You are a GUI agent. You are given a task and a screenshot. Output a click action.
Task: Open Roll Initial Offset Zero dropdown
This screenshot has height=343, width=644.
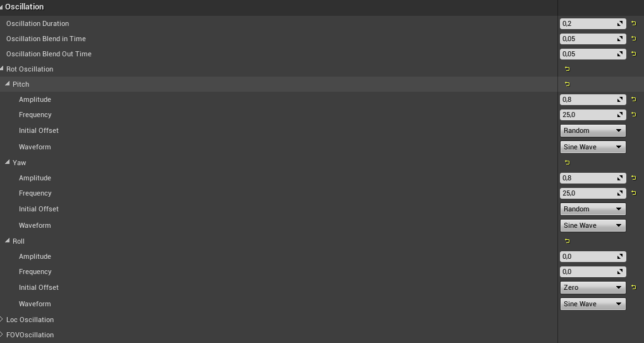click(593, 287)
